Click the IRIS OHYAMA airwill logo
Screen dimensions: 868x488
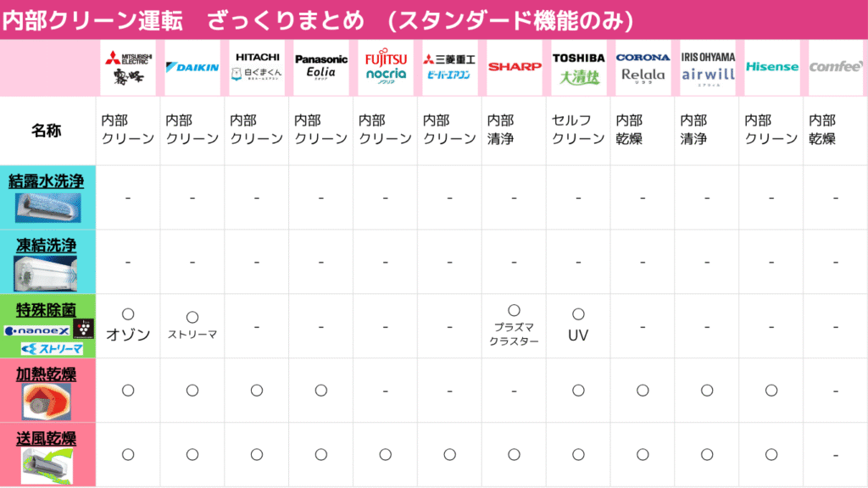click(708, 68)
